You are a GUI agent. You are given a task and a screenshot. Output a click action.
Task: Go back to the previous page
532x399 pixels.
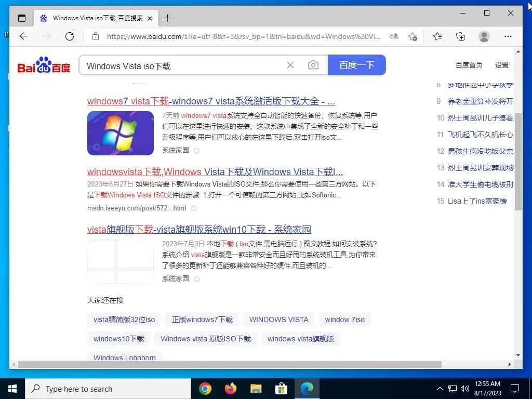point(24,36)
